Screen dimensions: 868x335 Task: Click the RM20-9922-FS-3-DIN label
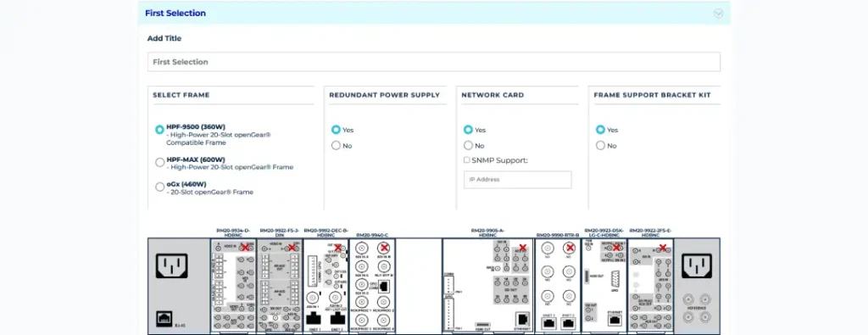(x=280, y=232)
